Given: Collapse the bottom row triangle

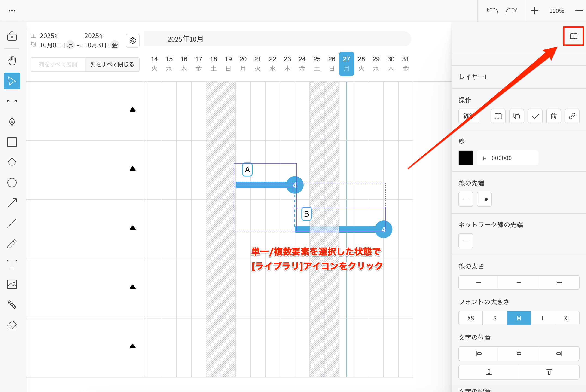Looking at the screenshot, I should [x=133, y=346].
